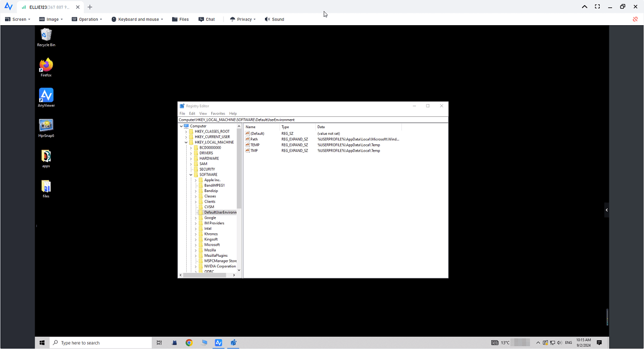Screen dimensions: 644x349
Task: Add a new session tab
Action: point(90,7)
